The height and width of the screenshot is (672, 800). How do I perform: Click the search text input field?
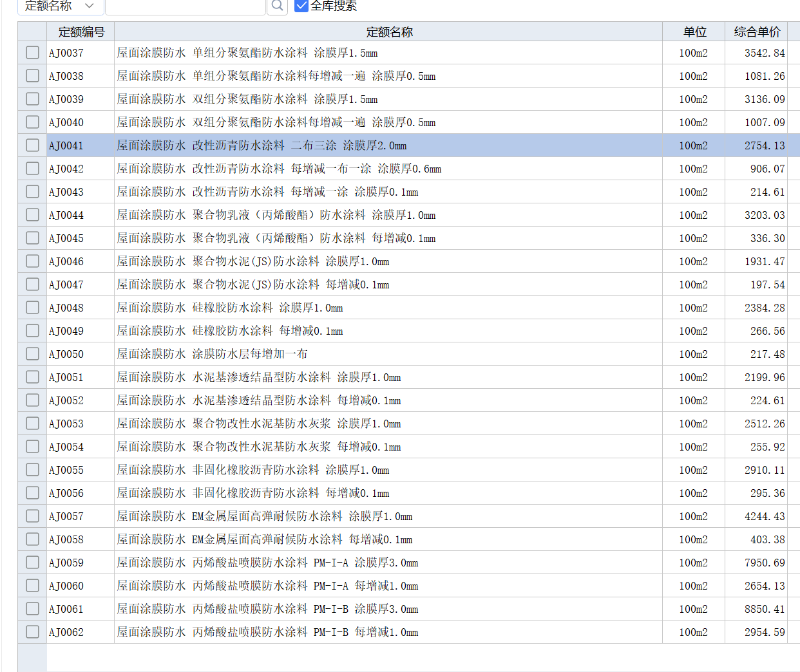point(186,6)
